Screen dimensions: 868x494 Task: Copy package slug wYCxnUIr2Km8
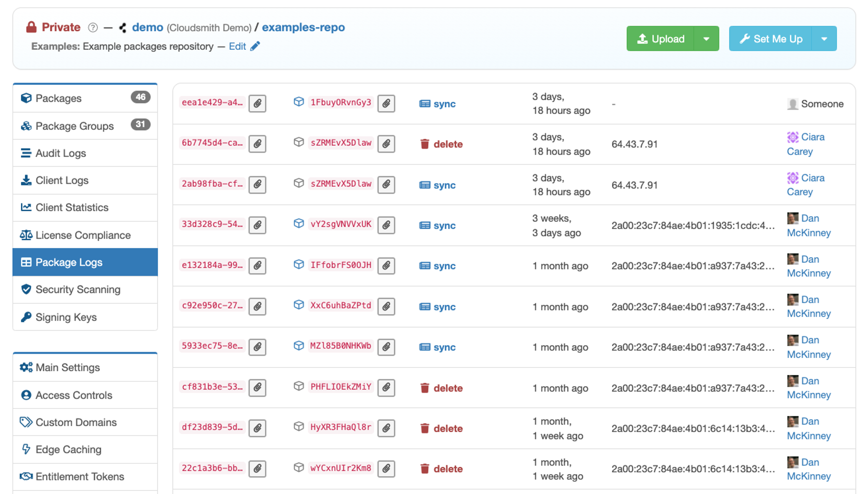tap(386, 468)
